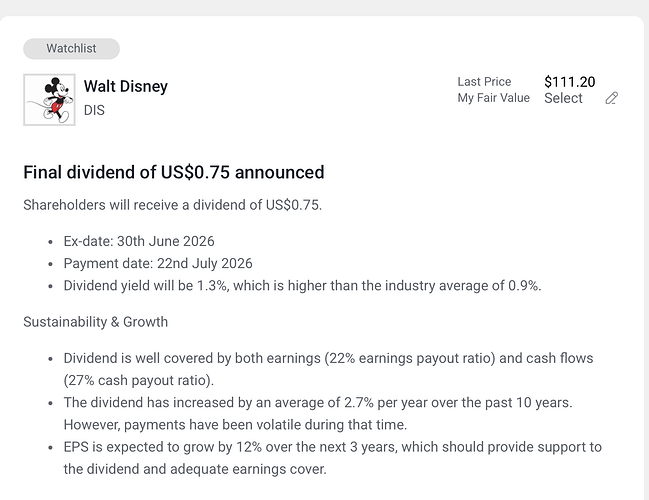
Task: Click the dividend yield 1.3% bullet
Action: pyautogui.click(x=302, y=285)
